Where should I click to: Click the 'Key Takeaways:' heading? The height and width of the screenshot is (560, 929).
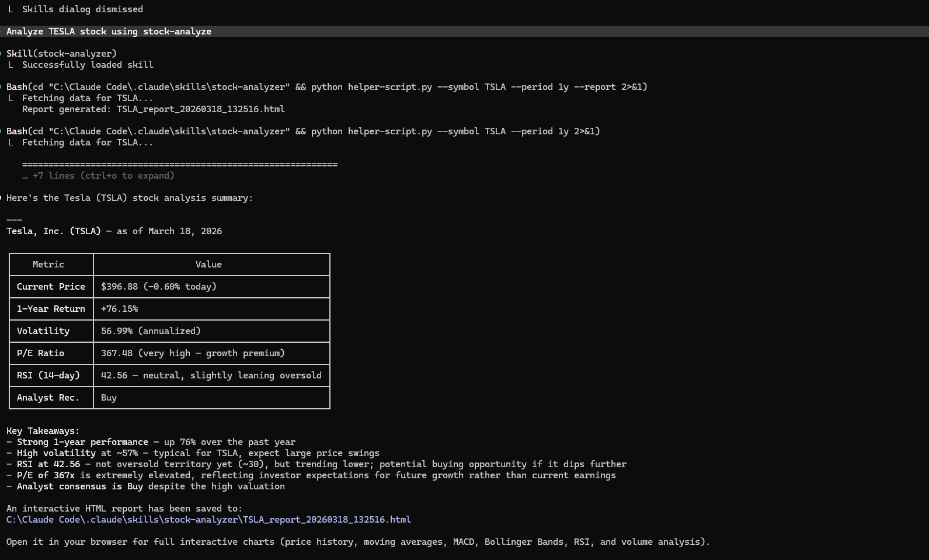(43, 431)
